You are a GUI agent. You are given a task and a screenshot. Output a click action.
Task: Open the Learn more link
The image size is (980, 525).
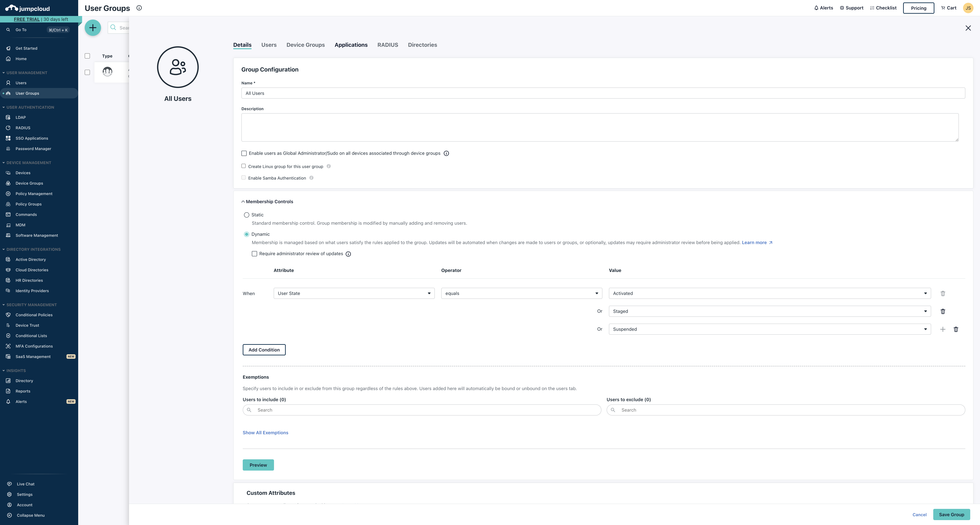click(757, 243)
